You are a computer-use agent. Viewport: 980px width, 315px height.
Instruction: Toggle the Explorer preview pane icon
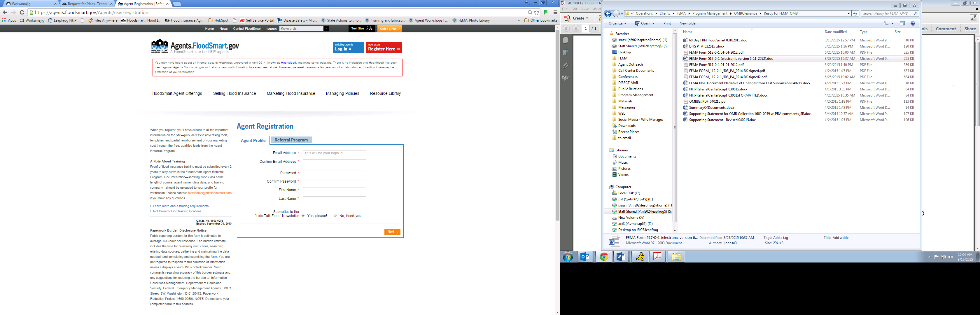click(x=902, y=23)
